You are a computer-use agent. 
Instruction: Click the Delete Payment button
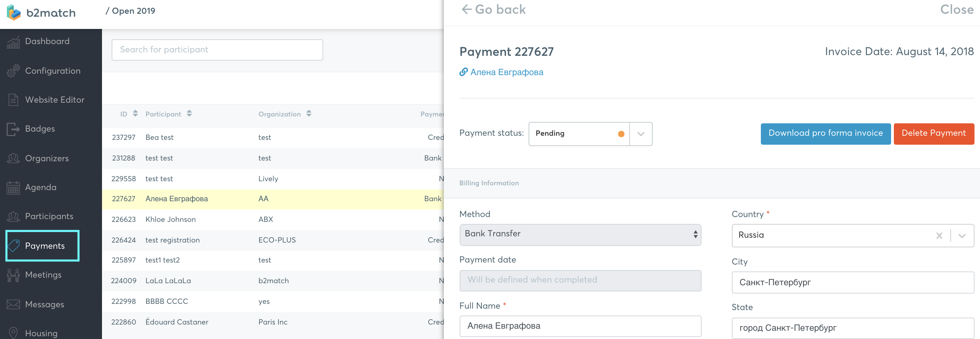[933, 134]
